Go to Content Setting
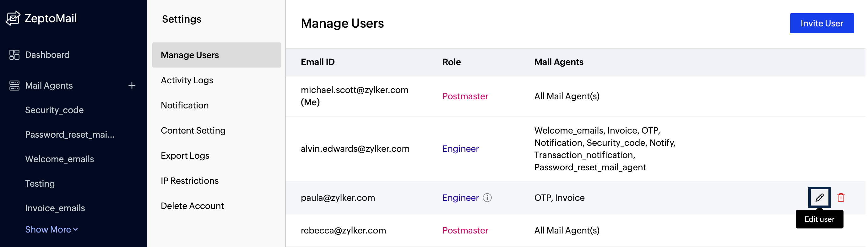868x247 pixels. pos(193,130)
